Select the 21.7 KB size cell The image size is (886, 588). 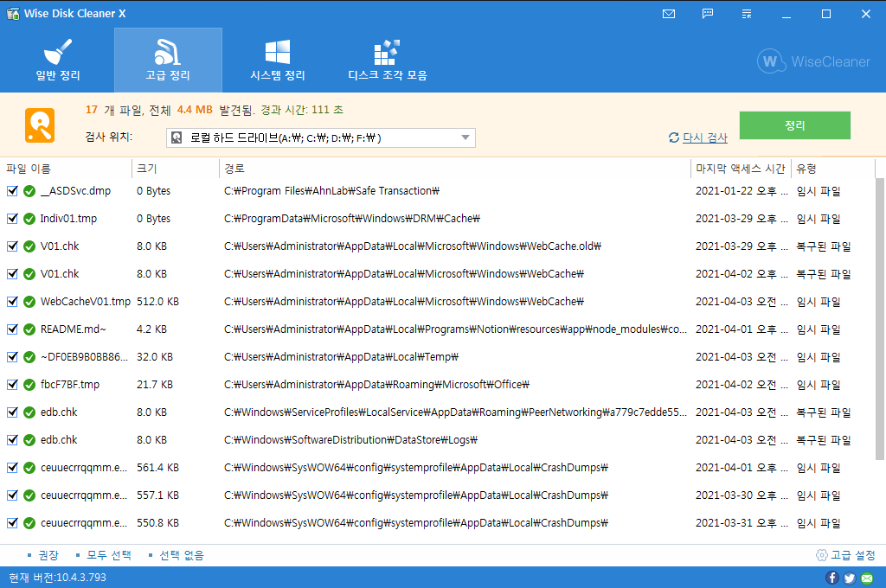tap(154, 385)
